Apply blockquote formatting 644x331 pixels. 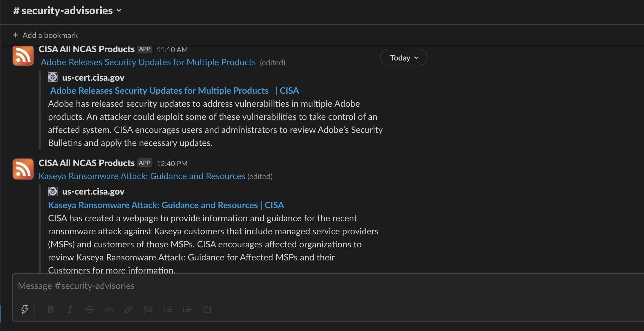(187, 309)
